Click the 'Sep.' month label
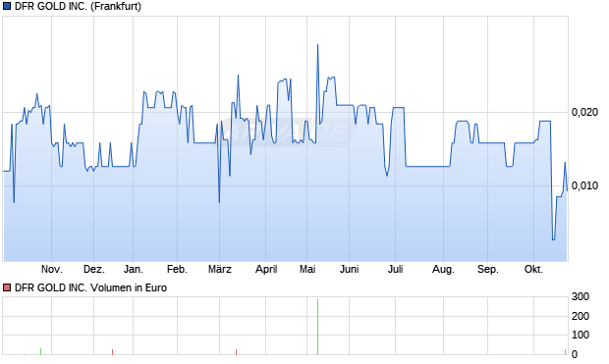The height and width of the screenshot is (364, 609). 488,269
